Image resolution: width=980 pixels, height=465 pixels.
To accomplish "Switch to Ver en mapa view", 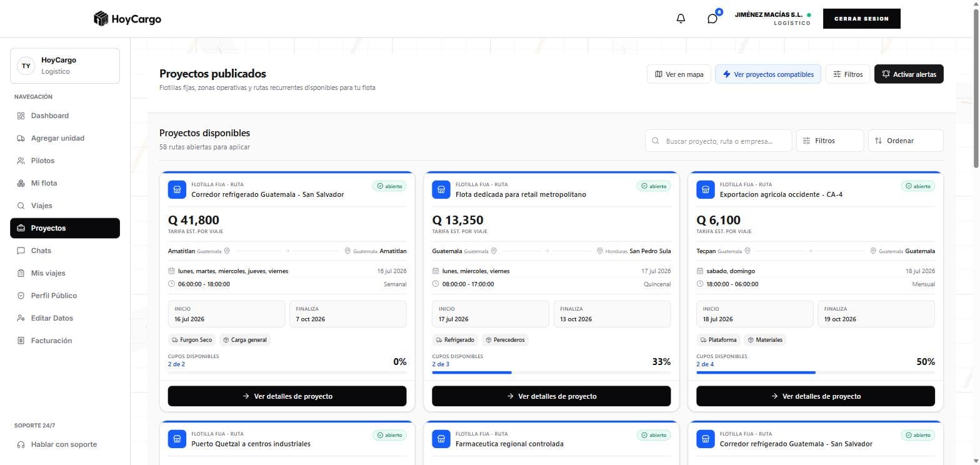I will (679, 74).
